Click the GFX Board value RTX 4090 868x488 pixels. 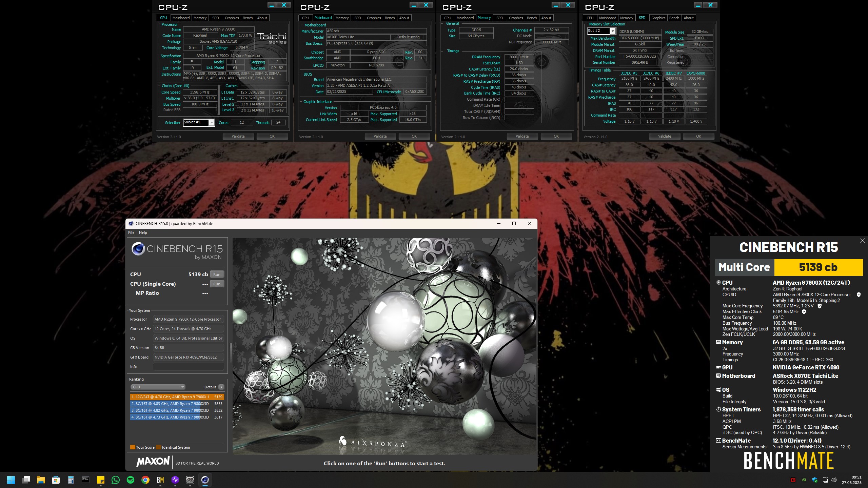point(189,357)
